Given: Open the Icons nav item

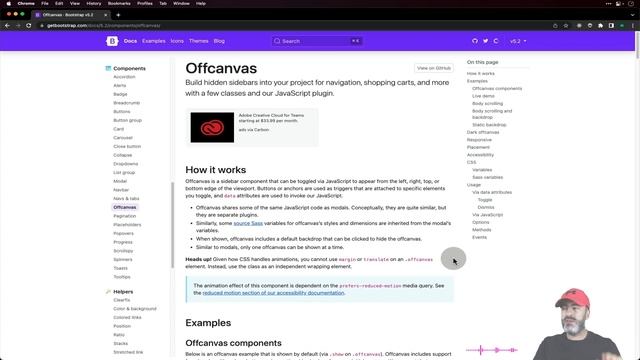Looking at the screenshot, I should (177, 41).
